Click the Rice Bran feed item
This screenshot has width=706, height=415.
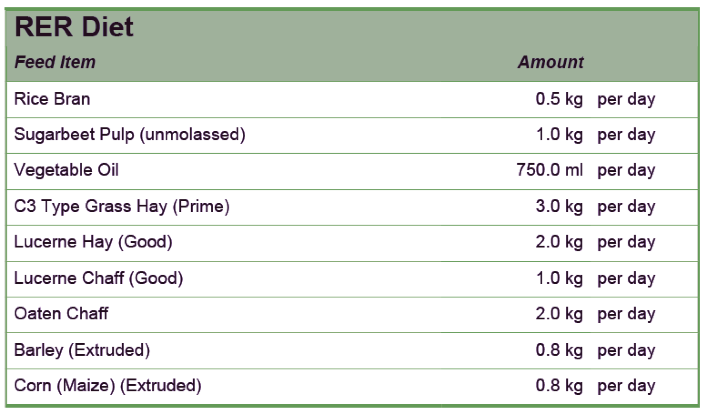click(52, 99)
